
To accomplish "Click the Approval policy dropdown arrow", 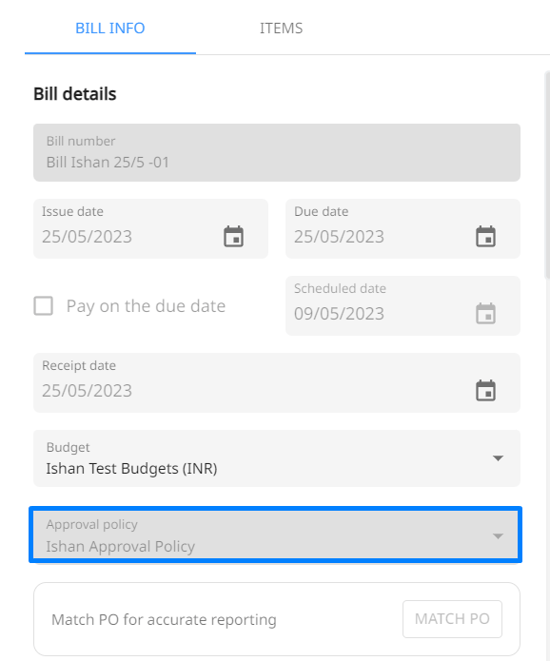I will (x=498, y=536).
